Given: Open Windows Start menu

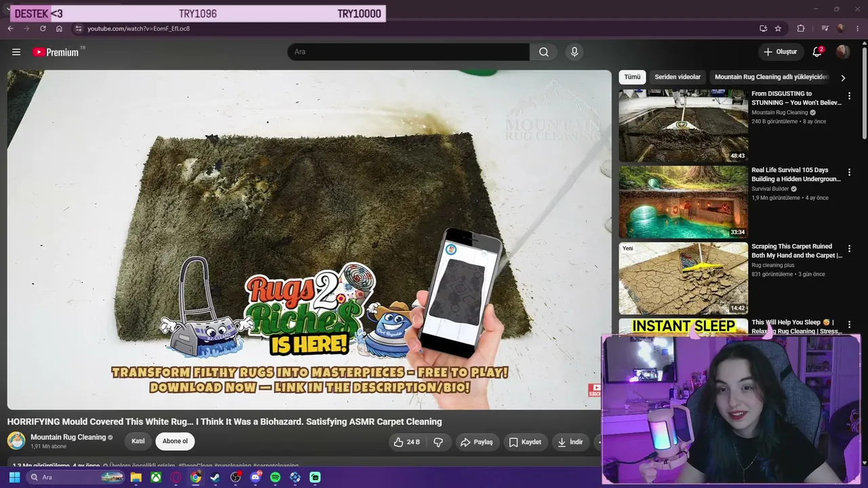Looking at the screenshot, I should (14, 477).
